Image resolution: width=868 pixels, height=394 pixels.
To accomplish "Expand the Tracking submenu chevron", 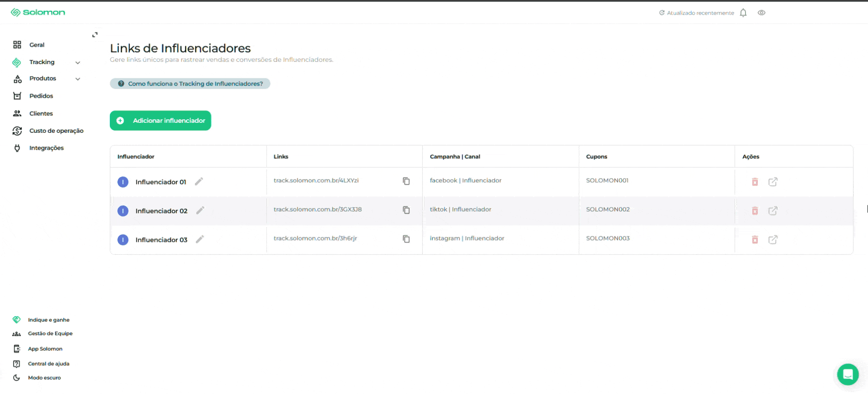I will tap(78, 62).
